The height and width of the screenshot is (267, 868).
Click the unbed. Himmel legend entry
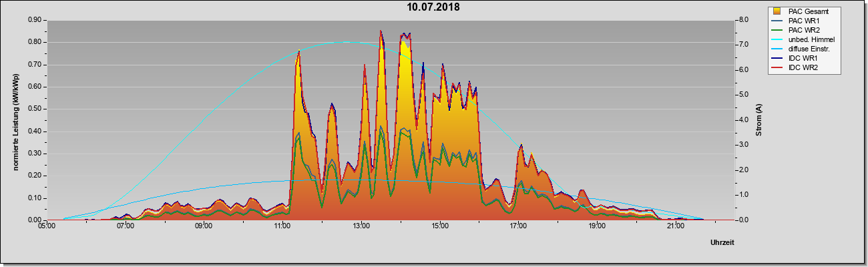(x=804, y=39)
